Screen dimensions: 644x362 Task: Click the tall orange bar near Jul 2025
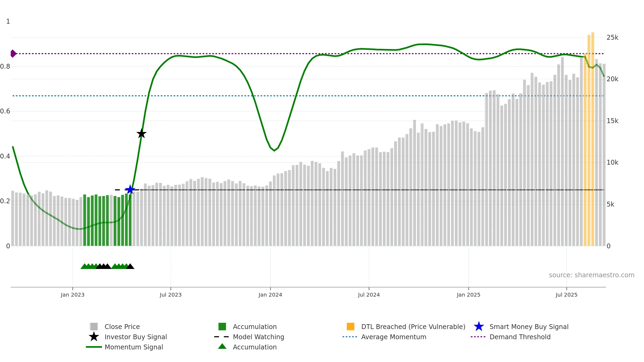(x=592, y=134)
